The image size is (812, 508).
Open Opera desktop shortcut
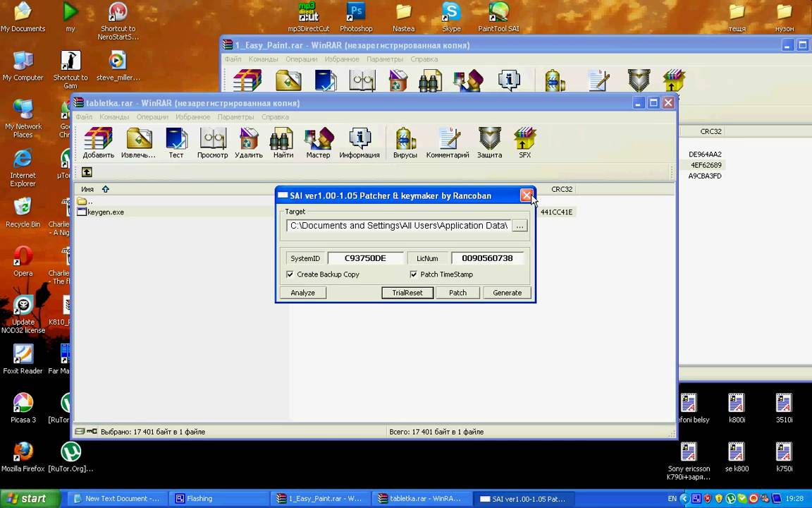(23, 261)
